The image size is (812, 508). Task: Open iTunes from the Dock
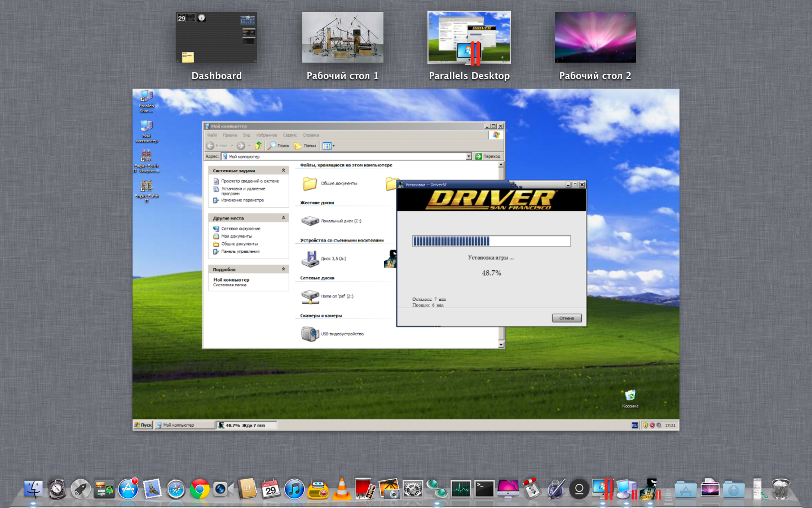pyautogui.click(x=294, y=489)
